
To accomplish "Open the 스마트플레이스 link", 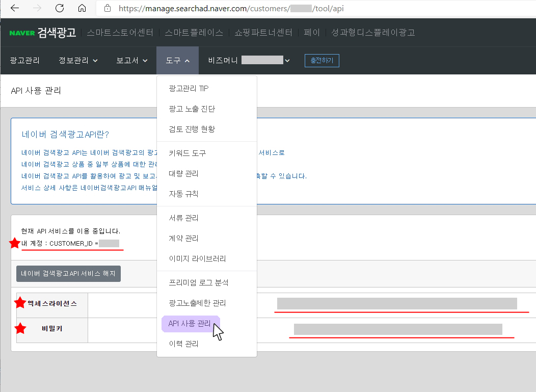I will [x=194, y=33].
